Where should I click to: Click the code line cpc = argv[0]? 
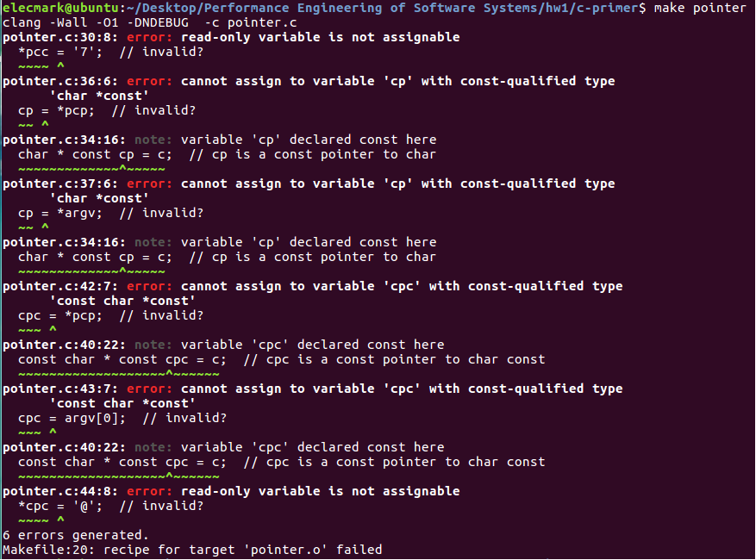point(72,418)
